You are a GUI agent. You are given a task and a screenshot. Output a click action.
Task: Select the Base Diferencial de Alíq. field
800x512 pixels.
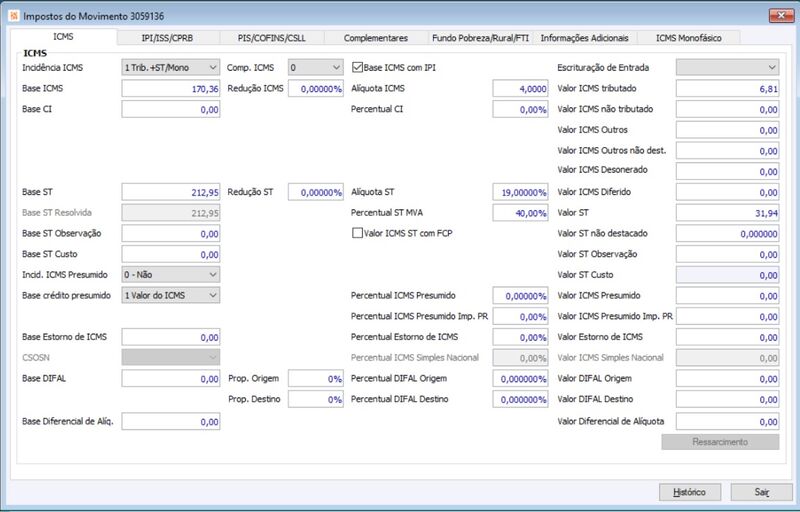[171, 422]
